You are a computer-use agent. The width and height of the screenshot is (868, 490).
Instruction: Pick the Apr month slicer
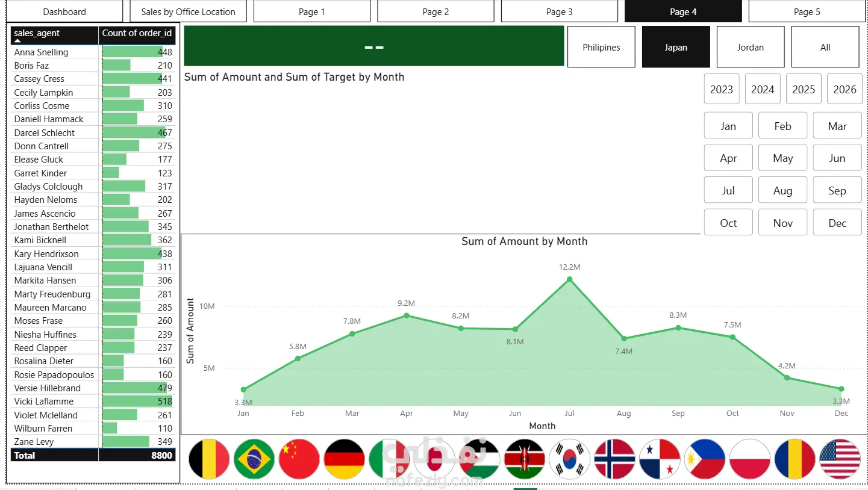(x=728, y=158)
